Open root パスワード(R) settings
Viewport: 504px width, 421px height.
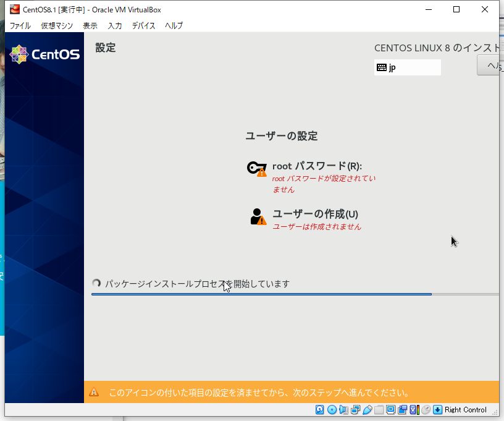(317, 166)
